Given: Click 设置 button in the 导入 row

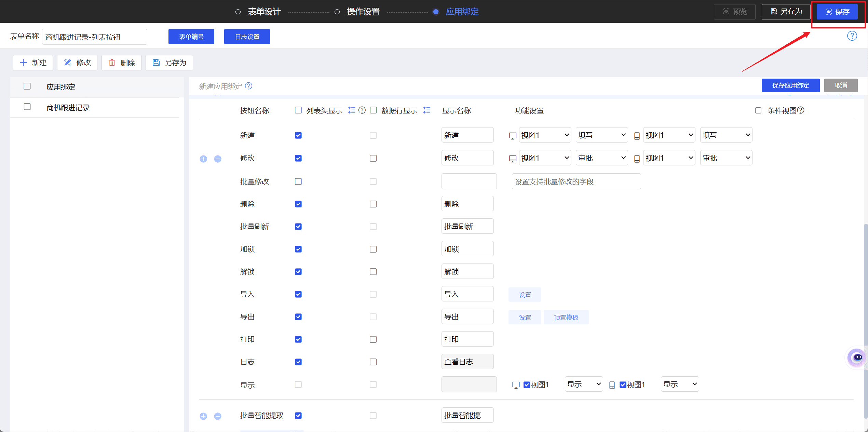Looking at the screenshot, I should click(525, 295).
